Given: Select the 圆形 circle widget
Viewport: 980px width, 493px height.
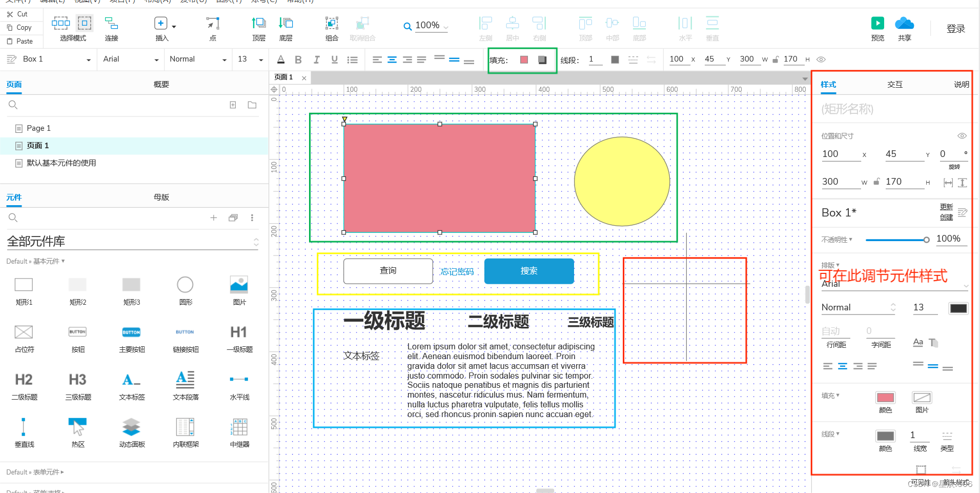Looking at the screenshot, I should [x=185, y=291].
